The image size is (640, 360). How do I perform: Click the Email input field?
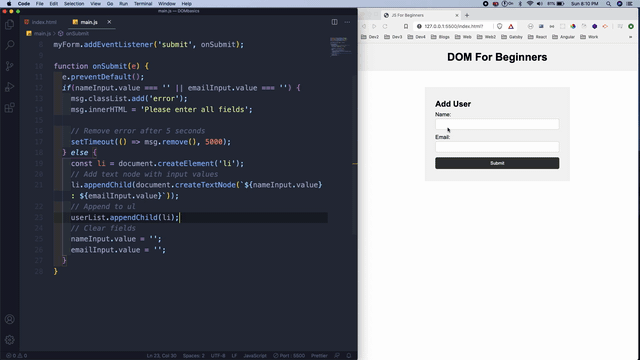pos(497,147)
